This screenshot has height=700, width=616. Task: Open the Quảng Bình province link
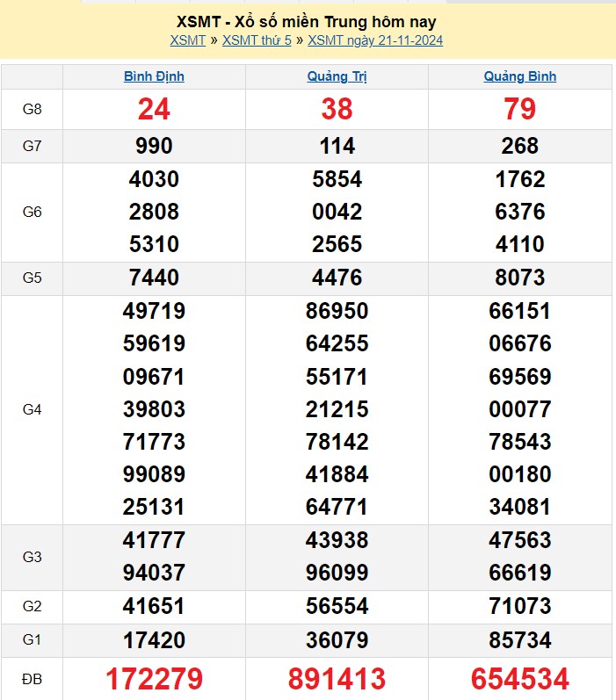[x=519, y=76]
